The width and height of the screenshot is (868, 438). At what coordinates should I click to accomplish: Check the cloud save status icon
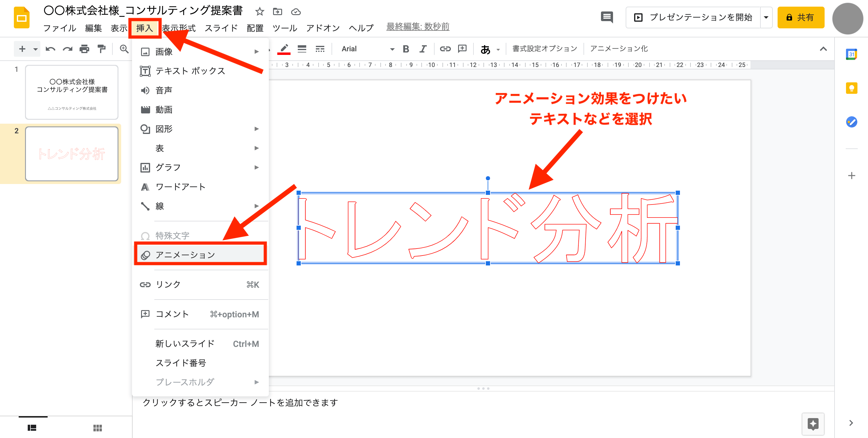click(296, 12)
